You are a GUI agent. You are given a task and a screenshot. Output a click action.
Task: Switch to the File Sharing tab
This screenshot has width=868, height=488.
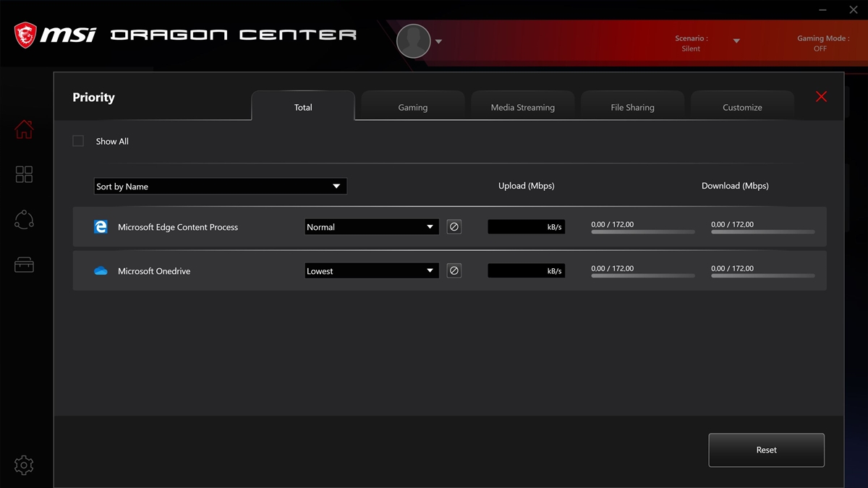click(633, 107)
